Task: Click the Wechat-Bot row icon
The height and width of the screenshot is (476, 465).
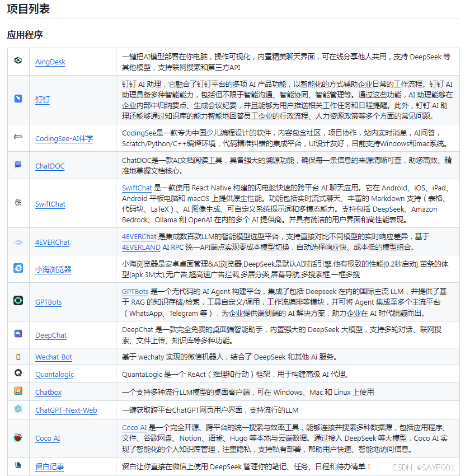Action: click(x=18, y=357)
